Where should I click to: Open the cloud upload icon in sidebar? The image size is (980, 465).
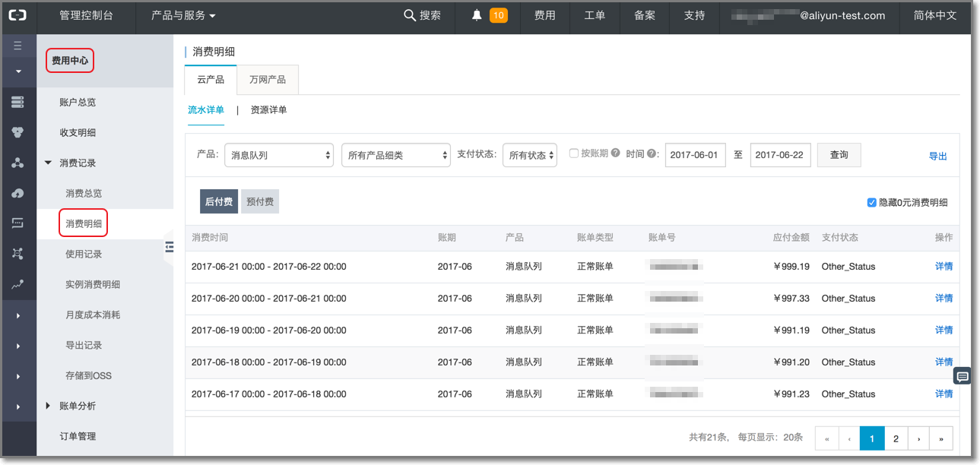click(x=17, y=193)
